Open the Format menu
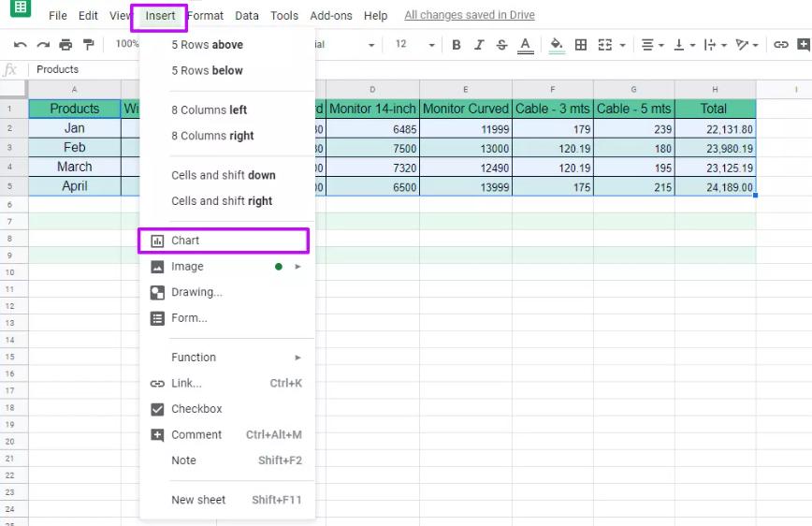812x526 pixels. point(205,16)
